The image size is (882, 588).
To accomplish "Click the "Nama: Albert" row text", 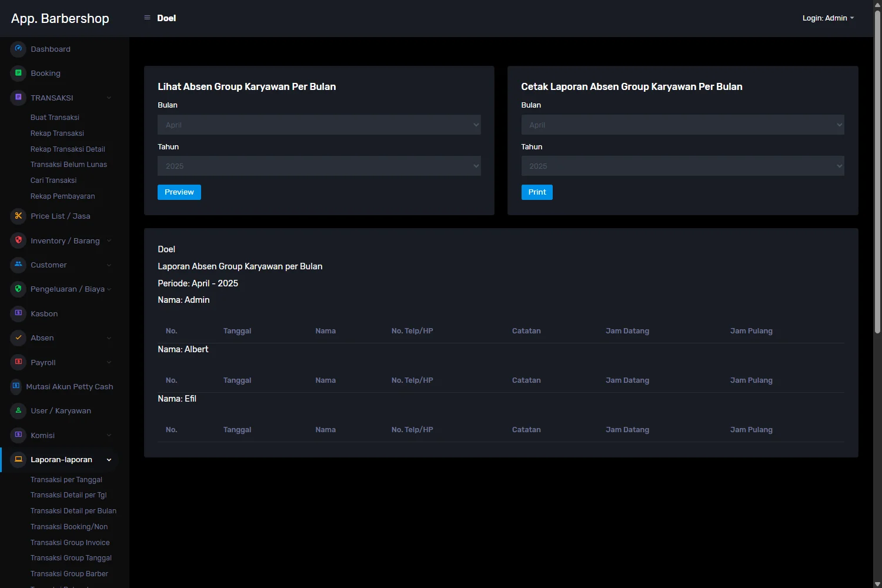I will click(183, 349).
